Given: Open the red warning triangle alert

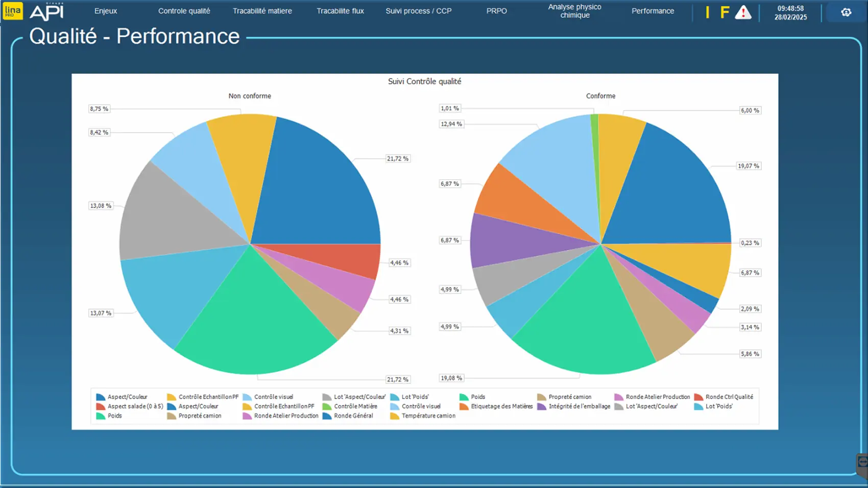Looking at the screenshot, I should (743, 12).
